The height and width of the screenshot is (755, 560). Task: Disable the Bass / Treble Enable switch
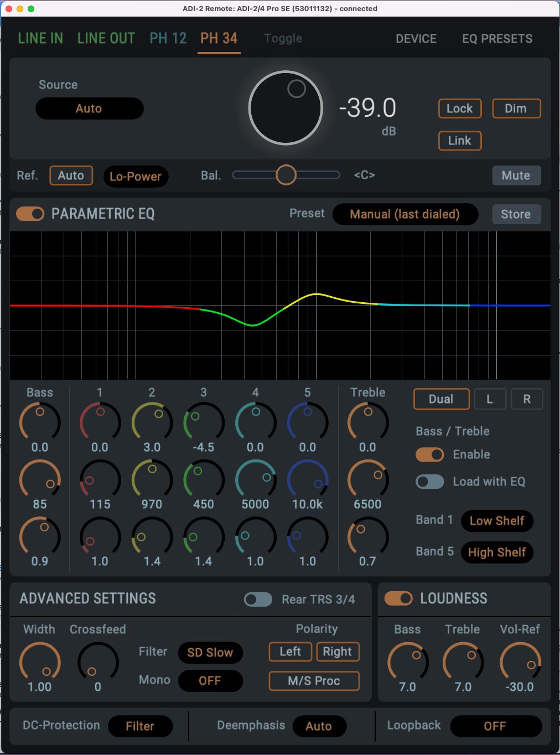(430, 454)
